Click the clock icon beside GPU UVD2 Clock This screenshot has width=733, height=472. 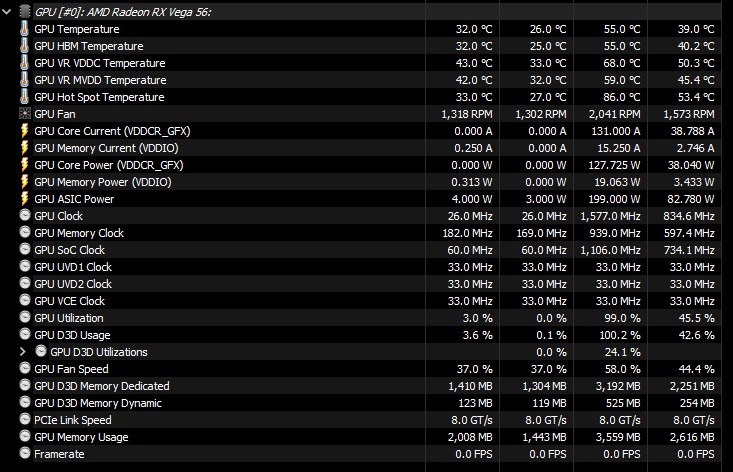click(25, 283)
